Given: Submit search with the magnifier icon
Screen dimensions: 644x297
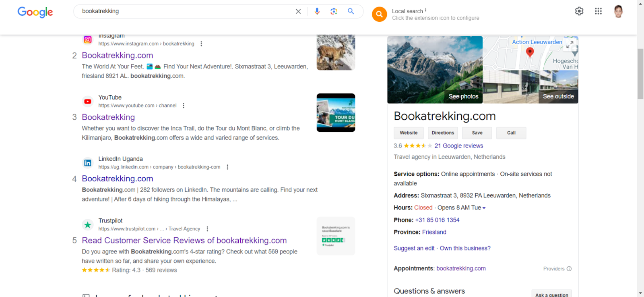Looking at the screenshot, I should pyautogui.click(x=351, y=11).
